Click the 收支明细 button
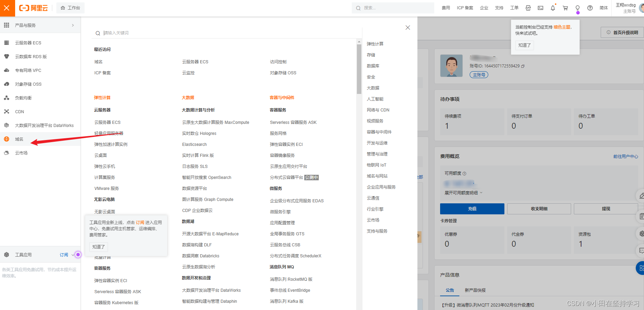 point(539,209)
